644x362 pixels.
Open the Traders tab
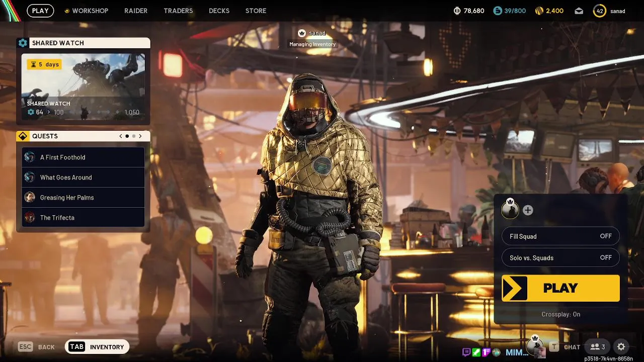(x=178, y=11)
